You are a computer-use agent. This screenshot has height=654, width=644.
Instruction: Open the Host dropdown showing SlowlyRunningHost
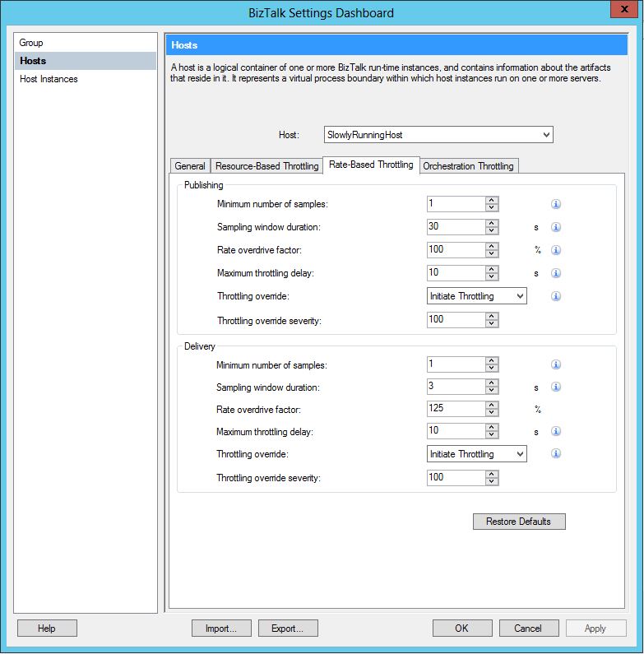(438, 135)
